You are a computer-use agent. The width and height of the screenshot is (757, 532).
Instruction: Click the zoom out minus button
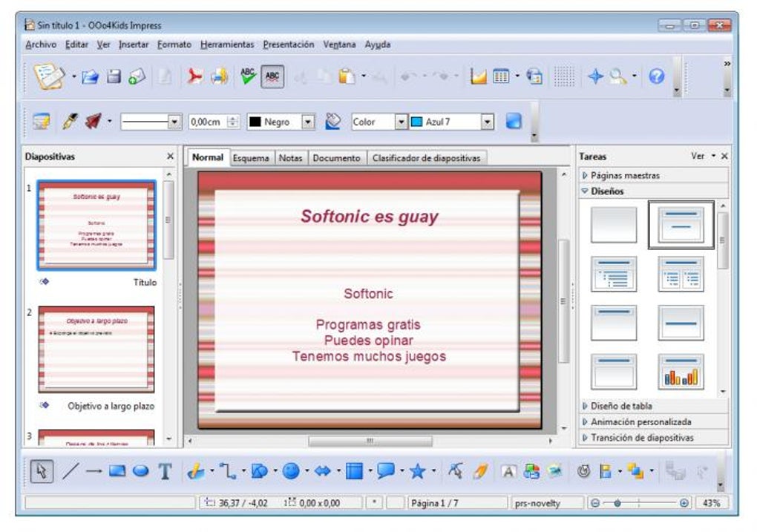coord(595,503)
